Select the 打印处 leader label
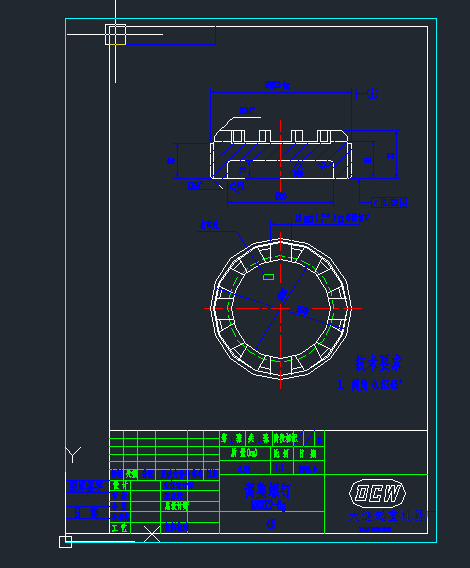 coord(209,226)
